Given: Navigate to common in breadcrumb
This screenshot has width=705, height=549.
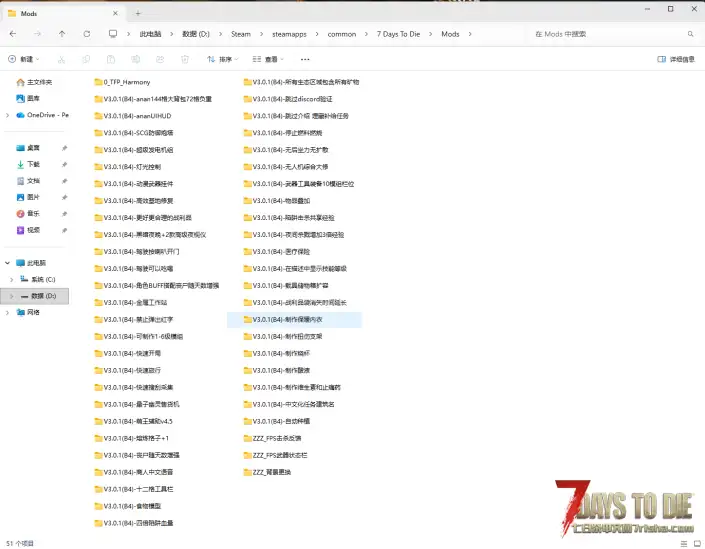Looking at the screenshot, I should point(342,34).
